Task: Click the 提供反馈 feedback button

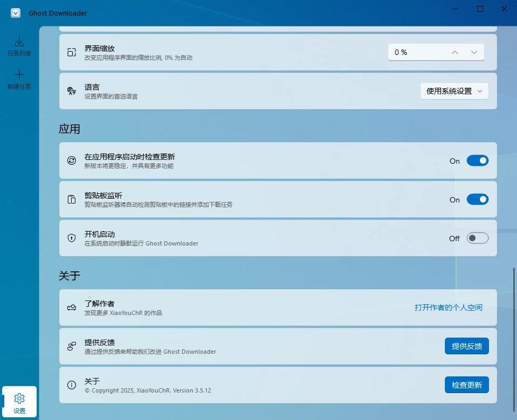Action: pyautogui.click(x=466, y=346)
